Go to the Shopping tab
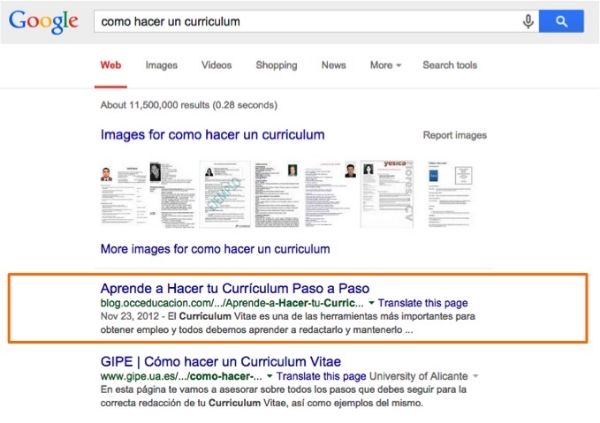This screenshot has height=423, width=600. point(276,65)
